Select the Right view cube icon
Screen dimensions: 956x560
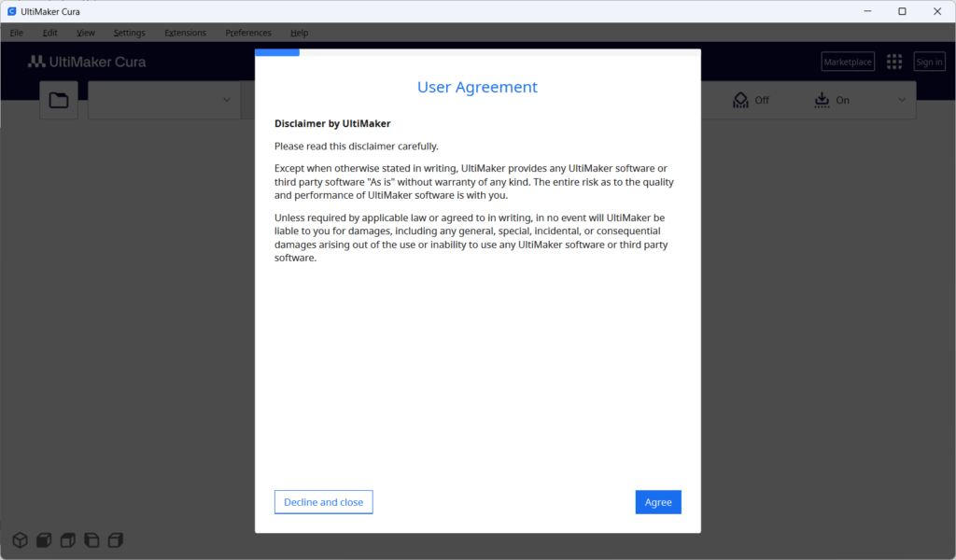pyautogui.click(x=116, y=539)
